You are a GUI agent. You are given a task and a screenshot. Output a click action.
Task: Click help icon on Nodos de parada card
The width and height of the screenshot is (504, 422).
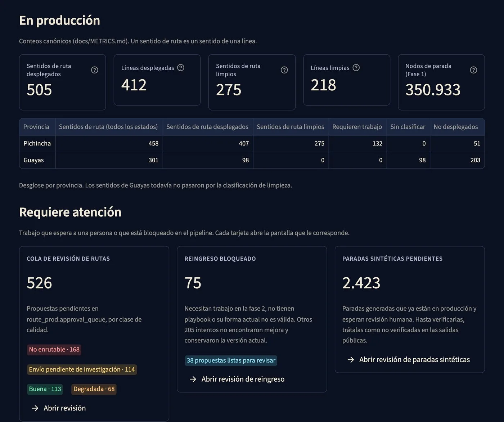(474, 70)
